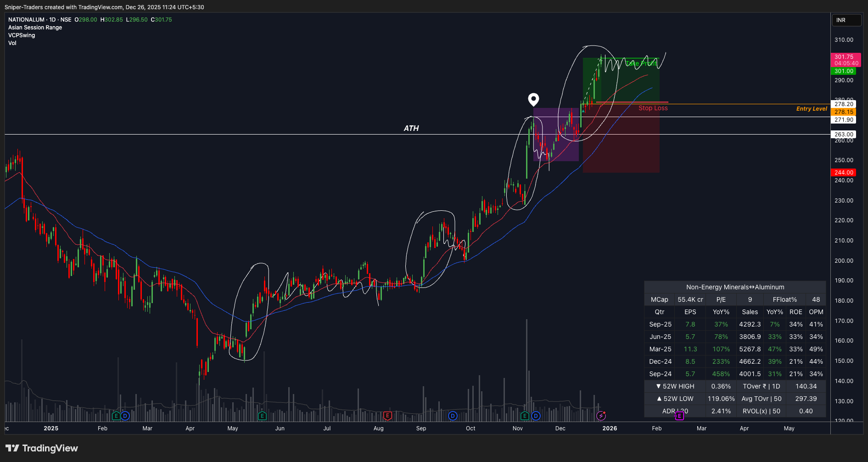Click the 55.4K cr market cap cell
The height and width of the screenshot is (462, 868).
coord(690,299)
